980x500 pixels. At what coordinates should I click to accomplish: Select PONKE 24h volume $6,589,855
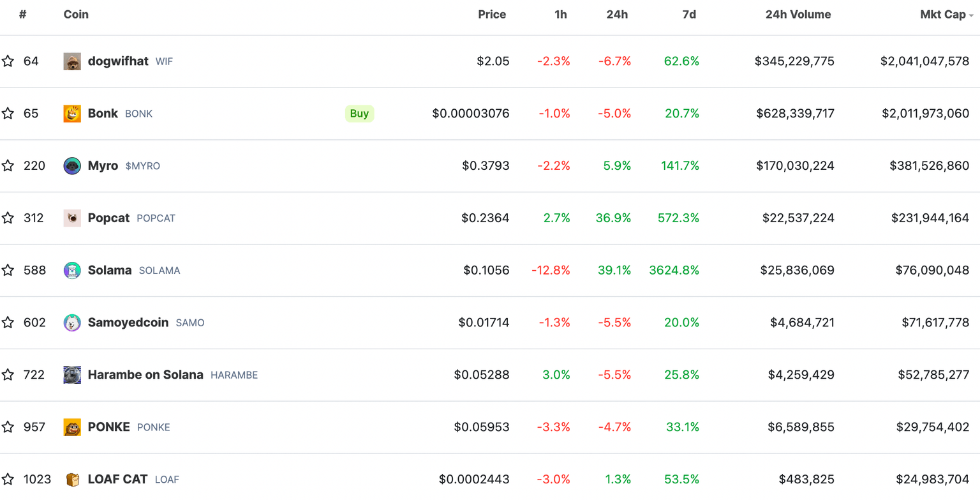click(800, 427)
